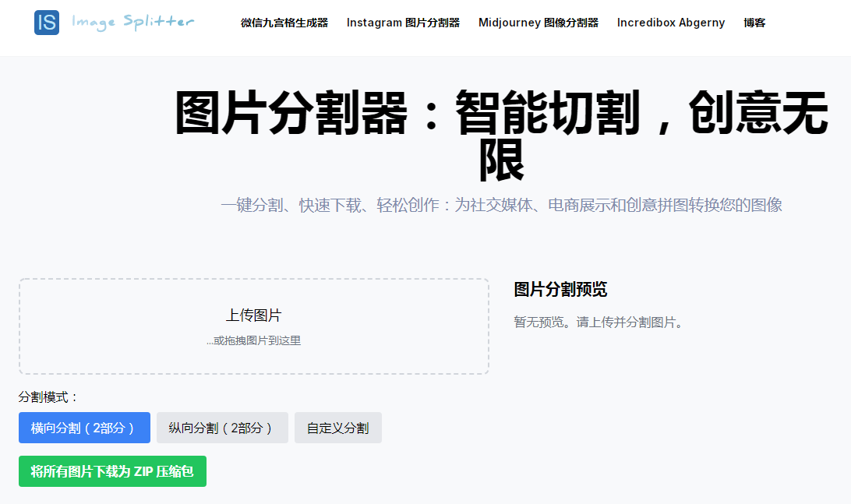Open the 博客 page
This screenshot has width=851, height=504.
754,23
